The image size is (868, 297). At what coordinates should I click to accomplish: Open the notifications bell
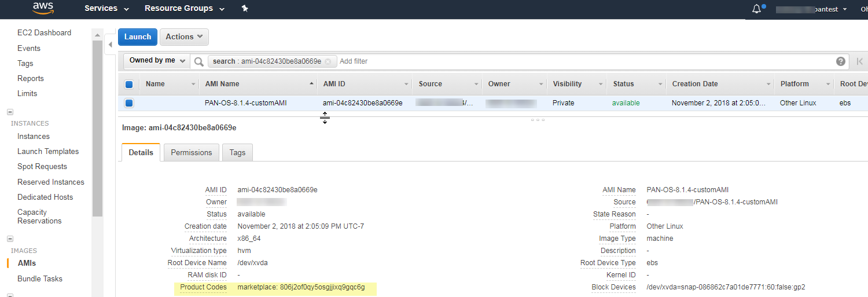[757, 9]
